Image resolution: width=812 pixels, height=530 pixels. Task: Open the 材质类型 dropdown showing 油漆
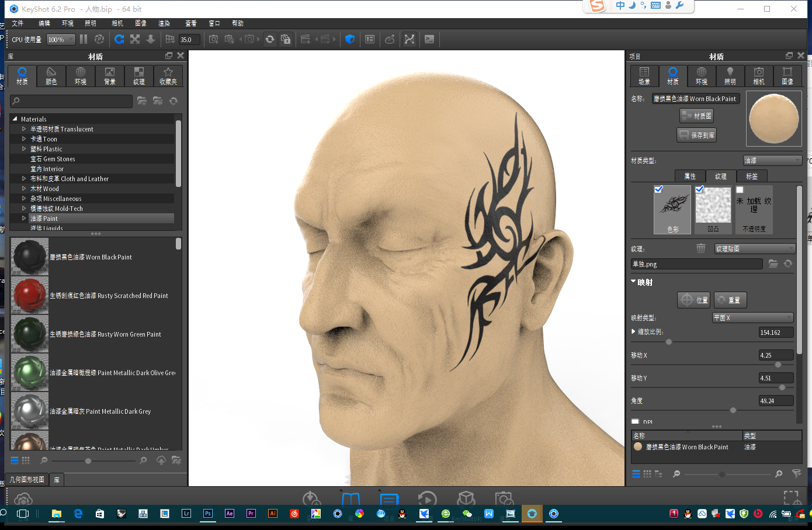click(772, 160)
